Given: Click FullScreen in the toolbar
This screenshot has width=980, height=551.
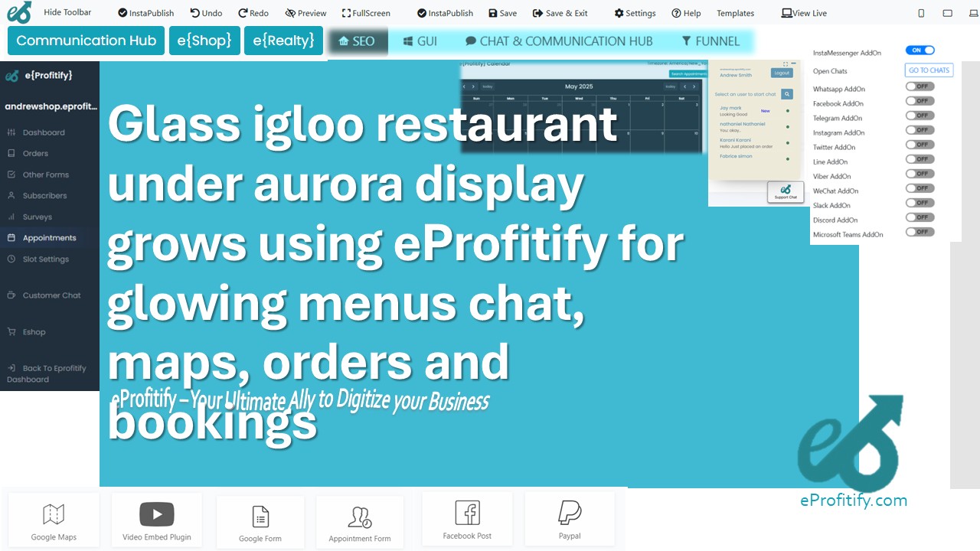Looking at the screenshot, I should (x=366, y=13).
